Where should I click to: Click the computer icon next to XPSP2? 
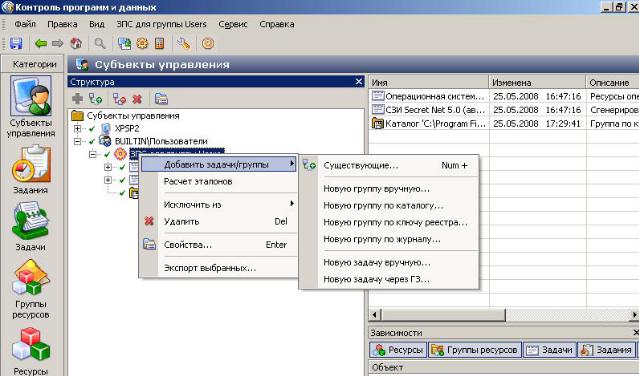pyautogui.click(x=106, y=128)
